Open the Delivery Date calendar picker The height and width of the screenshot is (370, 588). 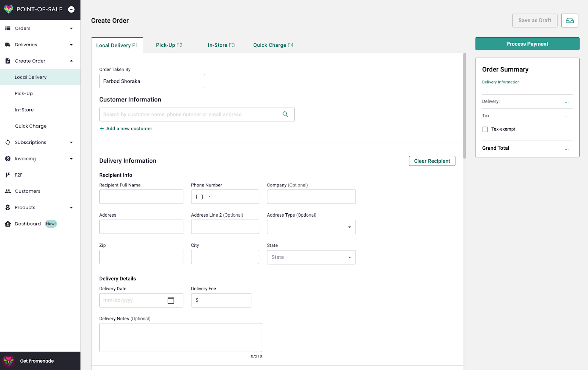tap(171, 300)
